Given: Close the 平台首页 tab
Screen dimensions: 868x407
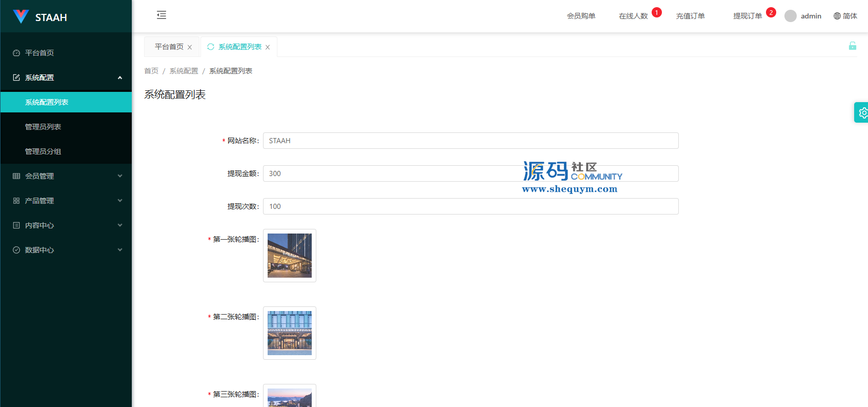Looking at the screenshot, I should [x=190, y=47].
